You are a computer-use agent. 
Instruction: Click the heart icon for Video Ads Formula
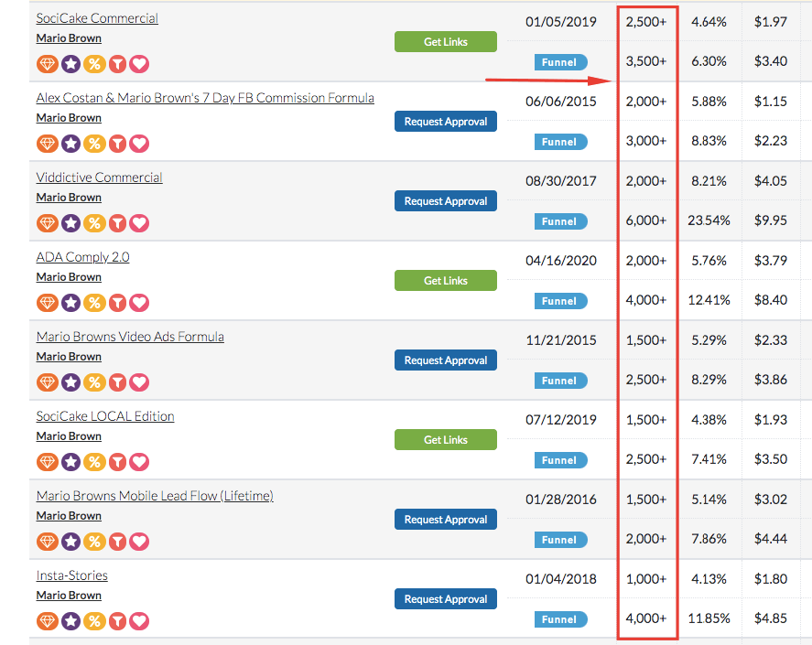pyautogui.click(x=139, y=382)
